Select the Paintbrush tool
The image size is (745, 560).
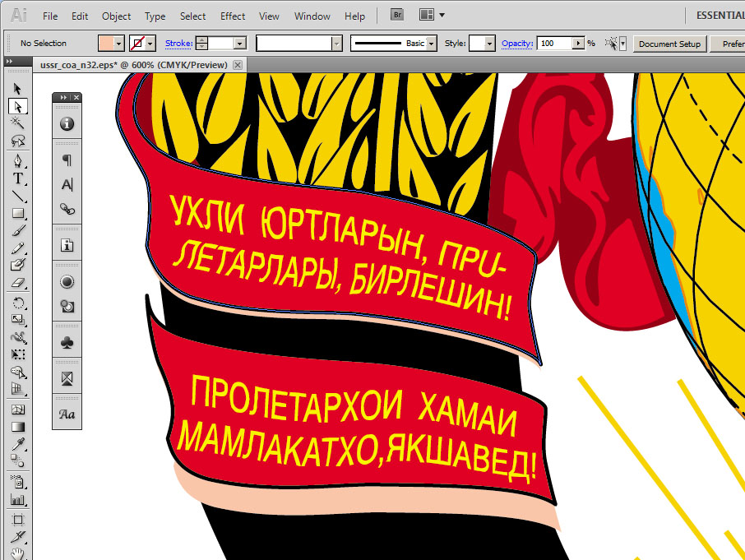pos(17,231)
